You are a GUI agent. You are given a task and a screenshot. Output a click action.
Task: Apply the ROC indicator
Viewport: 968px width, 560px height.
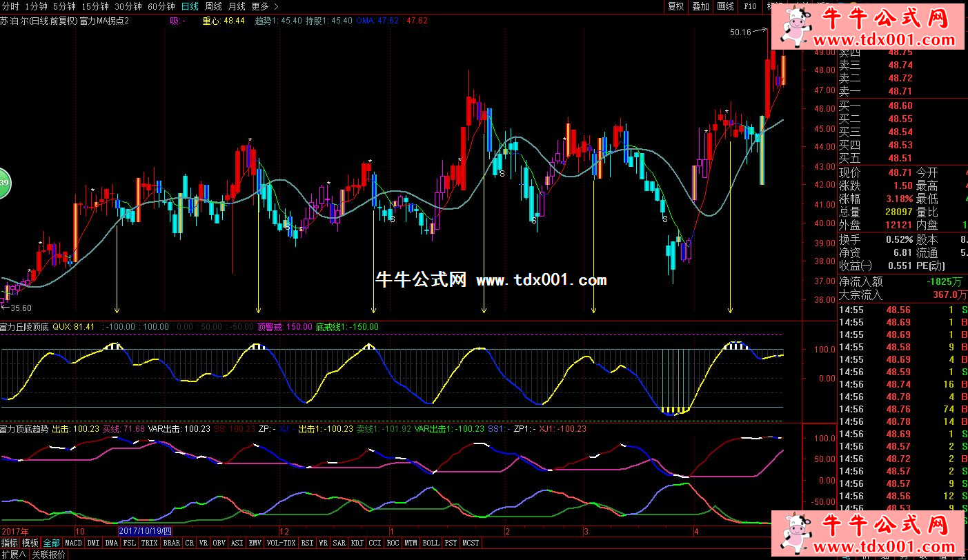click(x=393, y=543)
